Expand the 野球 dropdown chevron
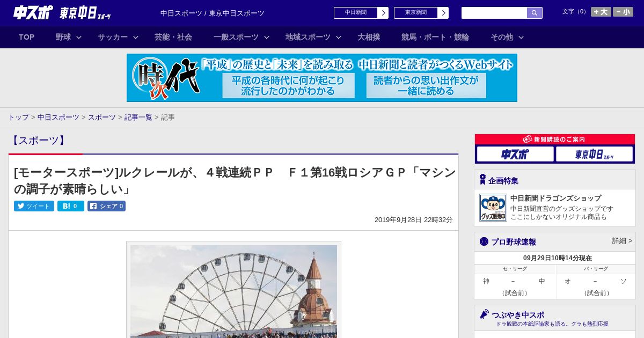The image size is (644, 338). [79, 37]
